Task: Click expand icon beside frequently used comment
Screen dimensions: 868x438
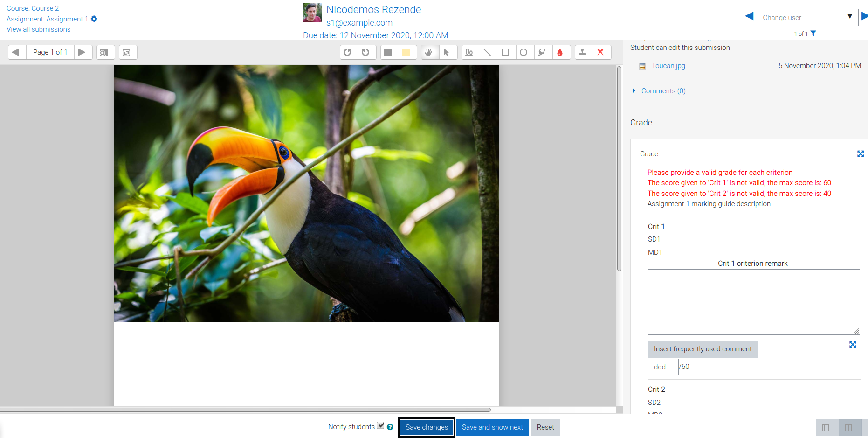Action: click(853, 345)
